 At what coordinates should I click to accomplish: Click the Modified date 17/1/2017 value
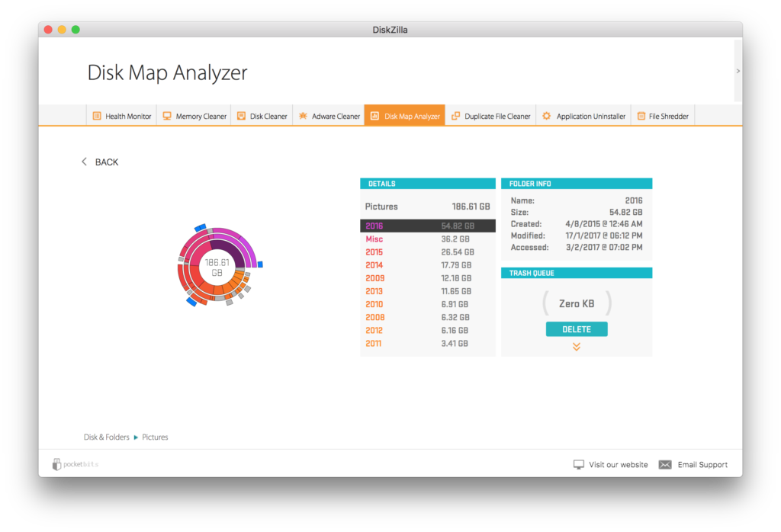click(x=604, y=236)
